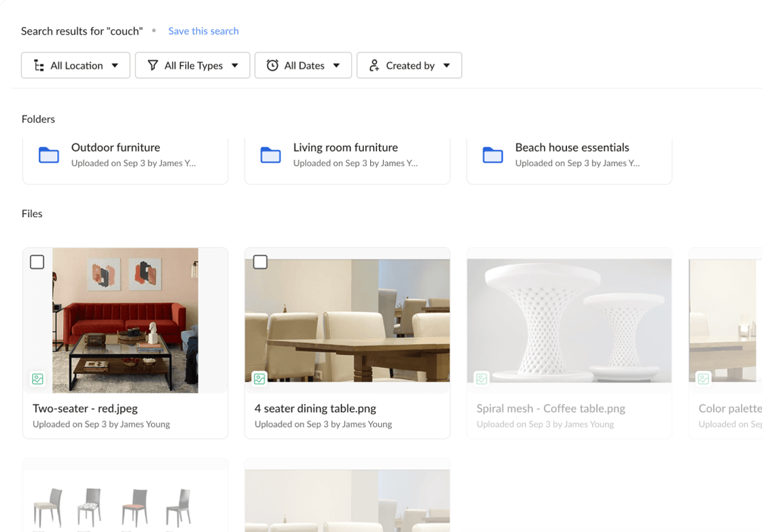Click the Living room furniture folder icon
The image size is (762, 532).
coord(271,155)
